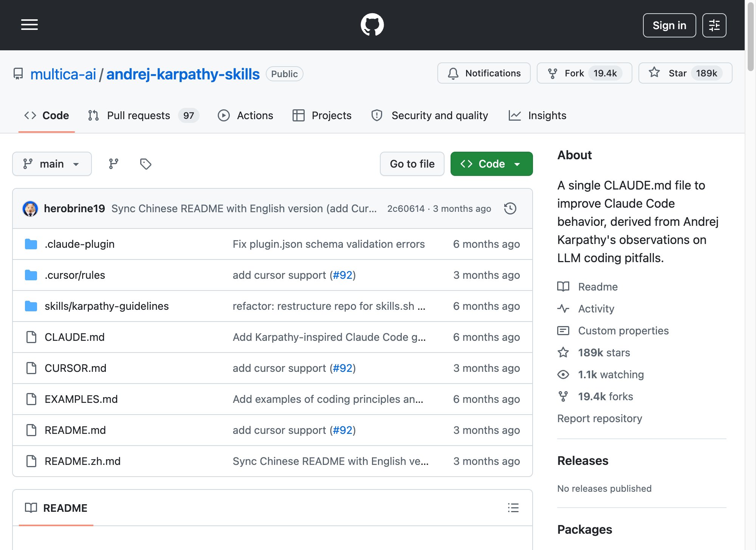756x550 pixels.
Task: Open the andrej-karpathy-skills repository link
Action: click(x=183, y=74)
